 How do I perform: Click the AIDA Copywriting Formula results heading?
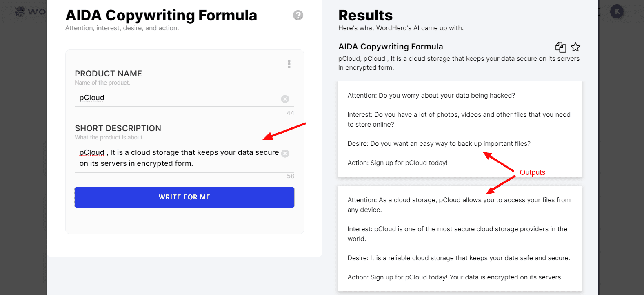pyautogui.click(x=391, y=47)
